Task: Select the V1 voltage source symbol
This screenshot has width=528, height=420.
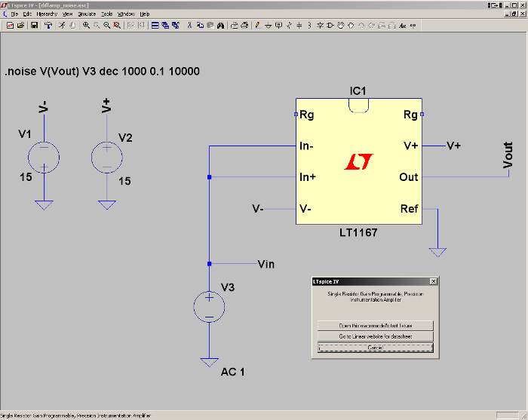Action: click(x=44, y=158)
